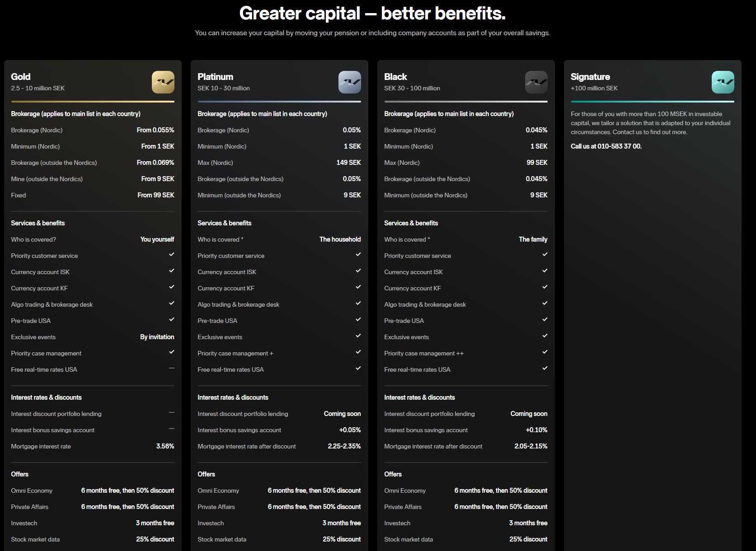Screen dimensions: 756x551
Task: Click the Signature tier logo icon
Action: point(723,82)
